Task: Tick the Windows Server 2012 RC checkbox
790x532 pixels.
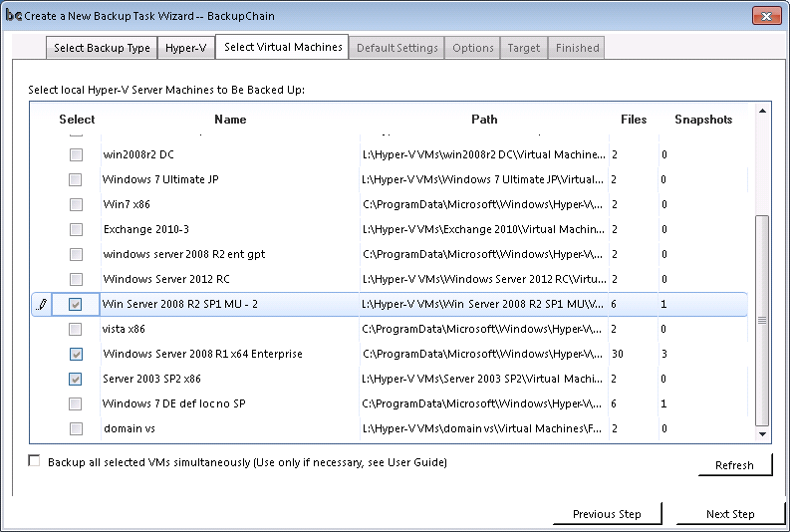Action: tap(76, 279)
